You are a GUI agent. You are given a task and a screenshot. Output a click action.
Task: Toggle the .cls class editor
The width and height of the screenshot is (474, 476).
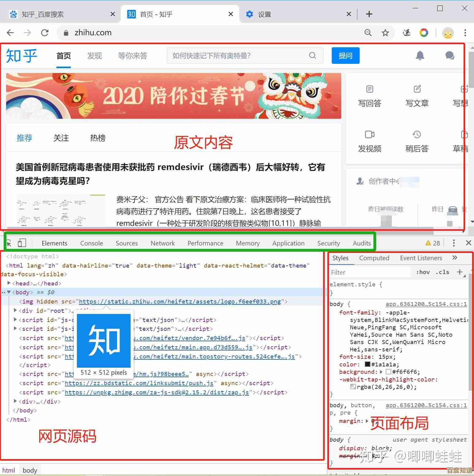(x=442, y=272)
